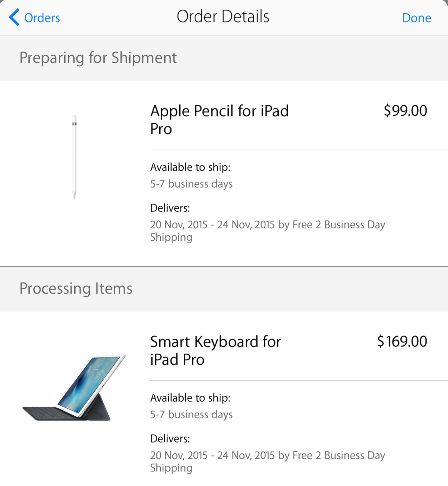Select Apple Pencil for iPad Pro title

pyautogui.click(x=219, y=120)
